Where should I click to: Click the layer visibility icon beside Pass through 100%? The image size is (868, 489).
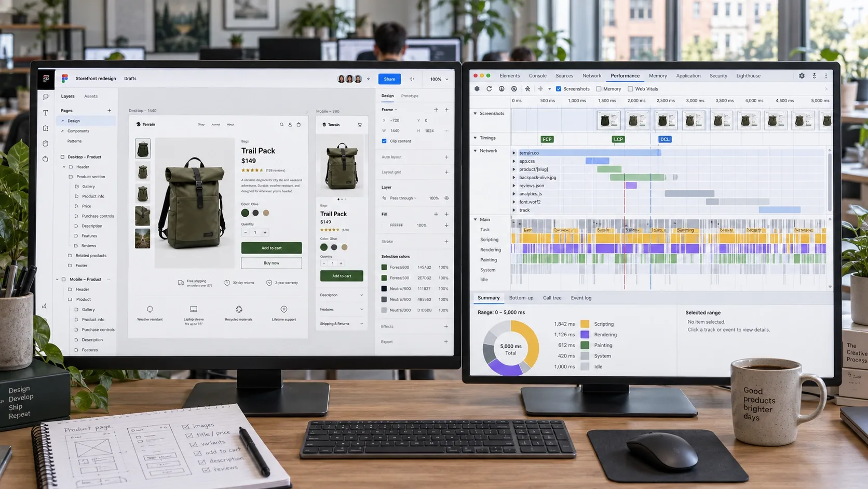coord(446,198)
